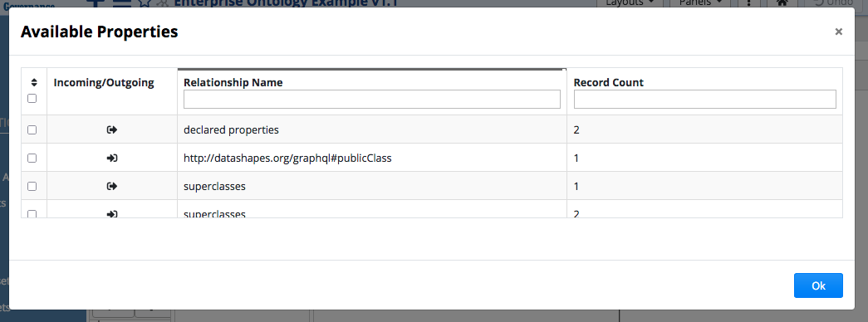
Task: Tick the declared properties row checkbox
Action: pos(32,130)
